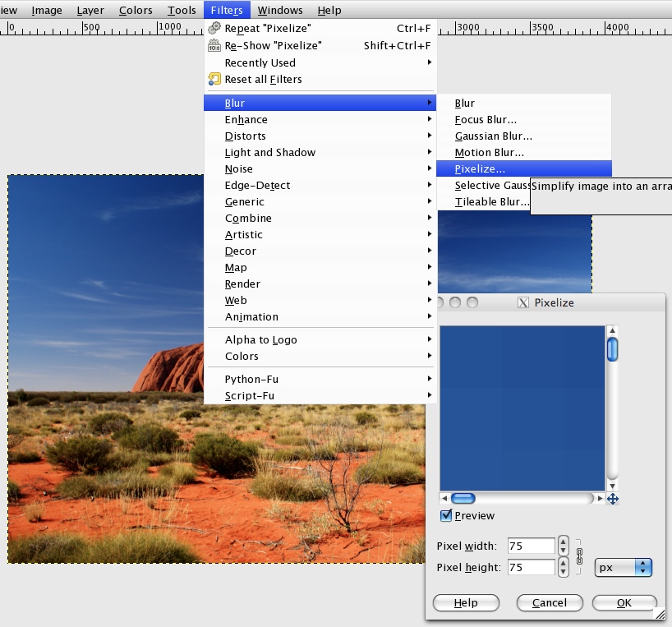Choose the Pixelize filter
Viewport: 672px width, 627px height.
pyautogui.click(x=523, y=168)
